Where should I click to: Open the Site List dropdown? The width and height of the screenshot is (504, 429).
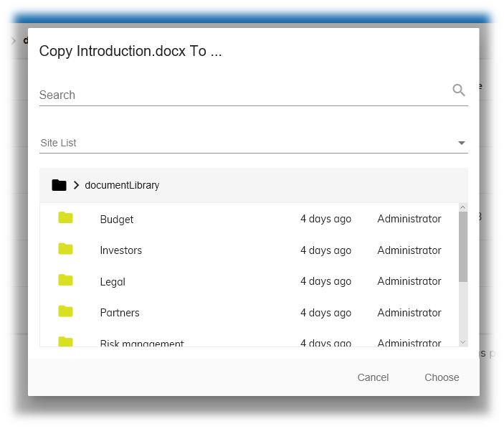[254, 143]
